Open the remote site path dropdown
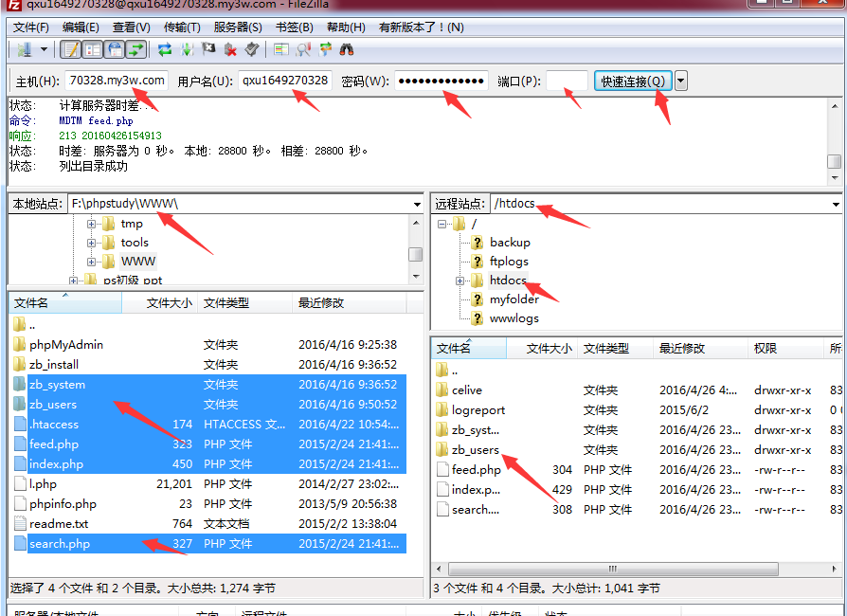This screenshot has width=847, height=616. click(834, 204)
